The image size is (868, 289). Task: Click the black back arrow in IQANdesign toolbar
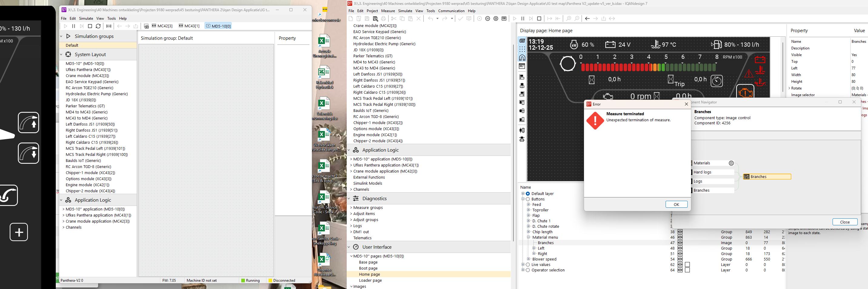[587, 18]
